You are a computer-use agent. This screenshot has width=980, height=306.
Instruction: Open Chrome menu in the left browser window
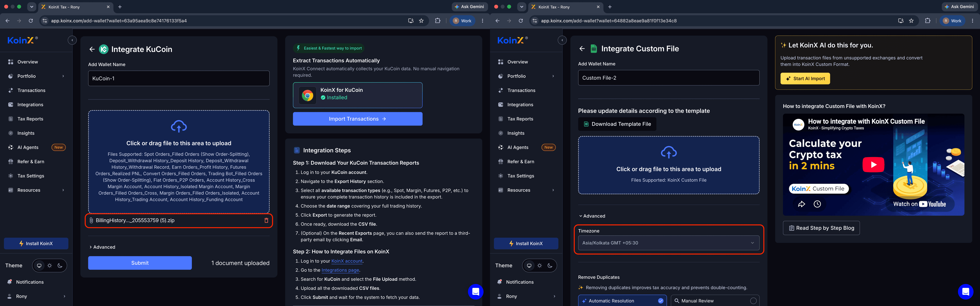482,21
